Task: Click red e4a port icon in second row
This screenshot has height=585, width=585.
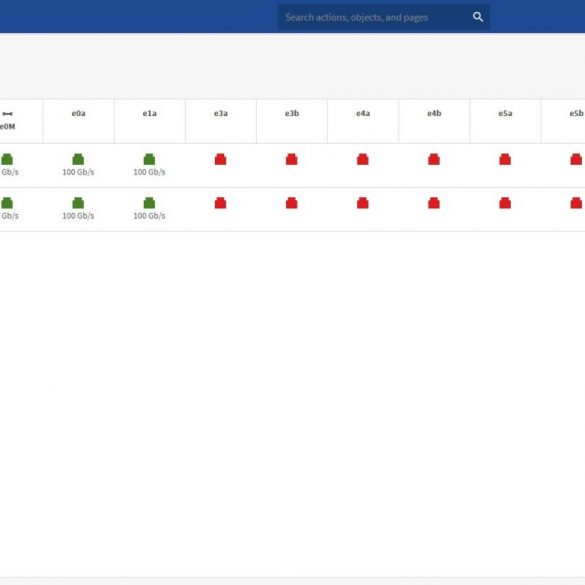Action: pos(363,203)
